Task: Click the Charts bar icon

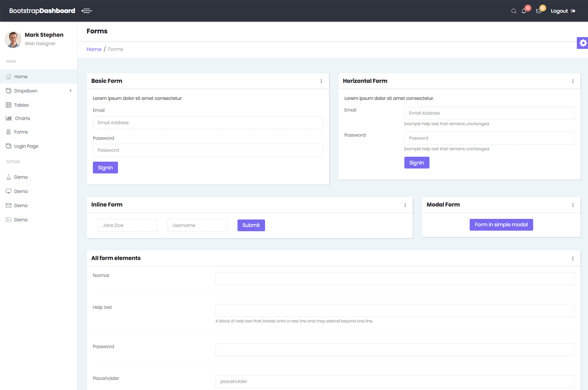Action: click(8, 118)
